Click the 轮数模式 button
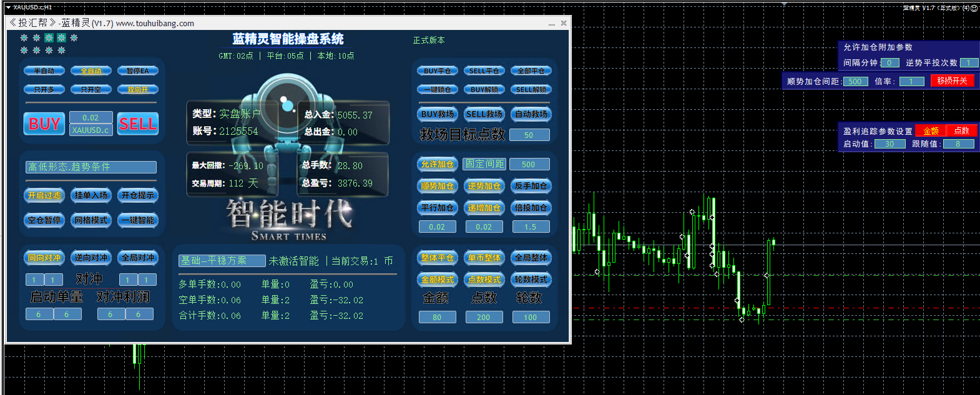The width and height of the screenshot is (980, 395). point(531,280)
